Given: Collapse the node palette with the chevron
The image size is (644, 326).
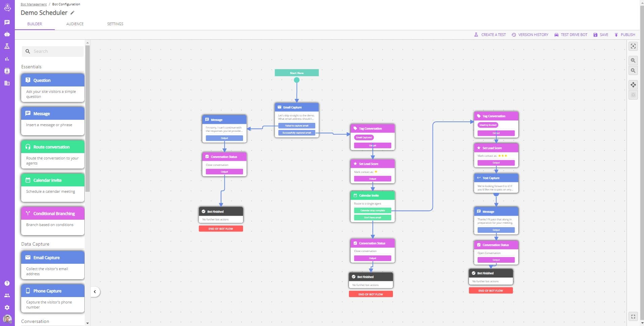Looking at the screenshot, I should click(x=95, y=292).
